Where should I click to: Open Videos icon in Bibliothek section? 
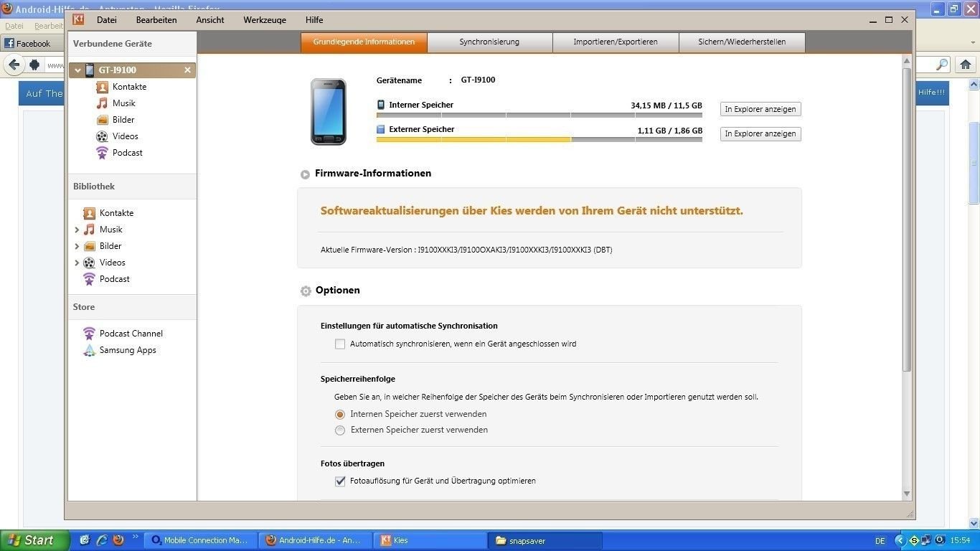89,263
